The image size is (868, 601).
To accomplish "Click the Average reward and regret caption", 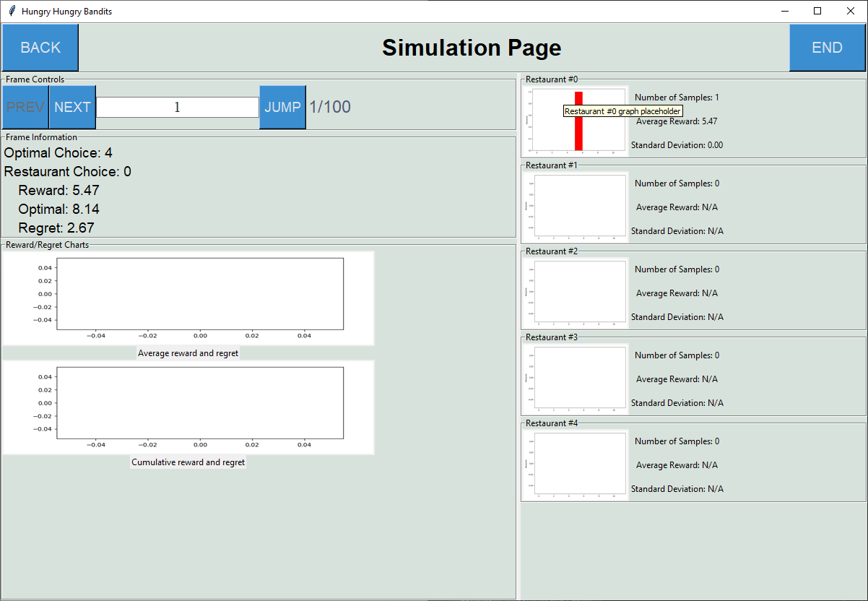I will 188,353.
